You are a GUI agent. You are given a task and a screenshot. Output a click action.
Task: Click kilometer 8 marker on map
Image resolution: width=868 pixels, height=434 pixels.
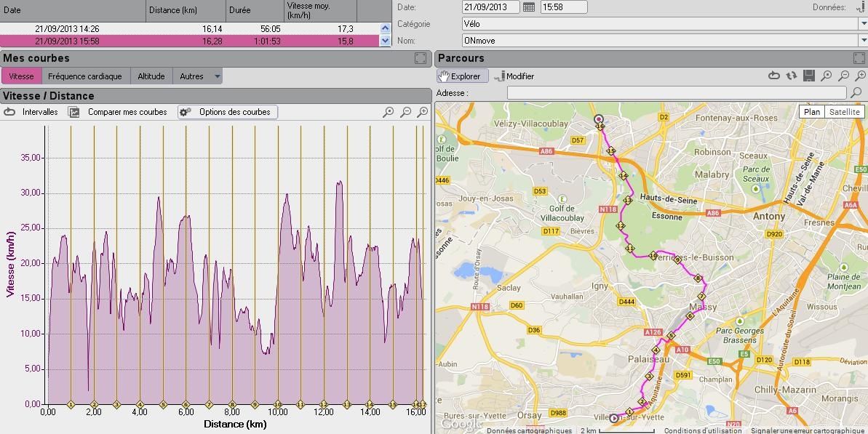tap(698, 278)
